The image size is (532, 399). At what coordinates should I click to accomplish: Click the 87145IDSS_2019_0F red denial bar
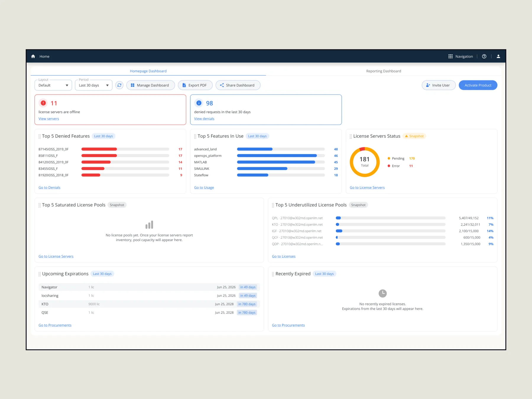pyautogui.click(x=99, y=149)
